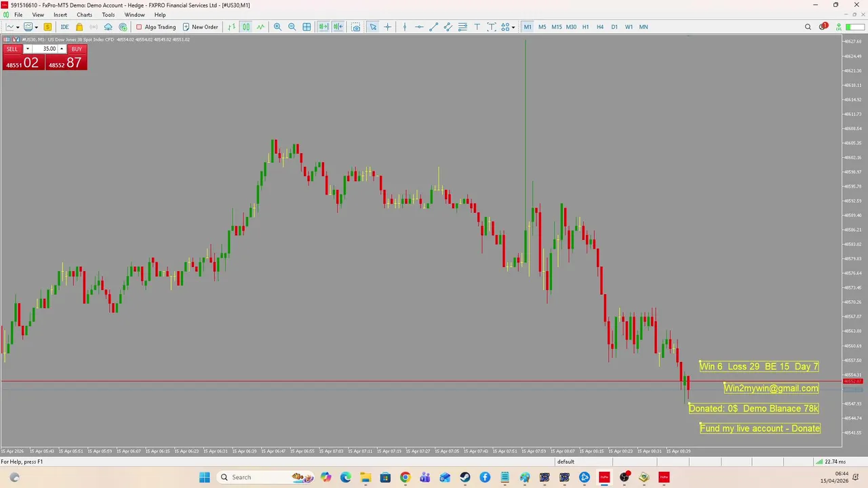The width and height of the screenshot is (868, 488).
Task: Open the Market shopping bag icon
Action: pos(79,27)
